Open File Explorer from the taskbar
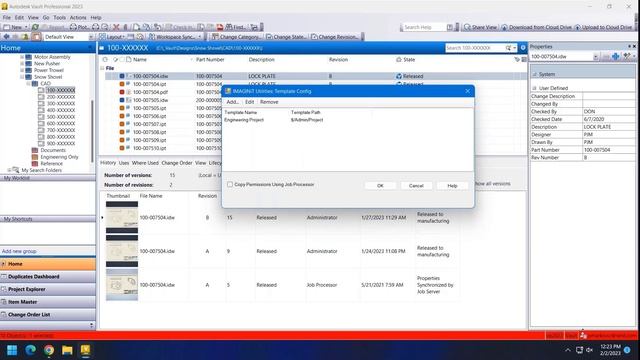Image resolution: width=640 pixels, height=360 pixels. 67,350
